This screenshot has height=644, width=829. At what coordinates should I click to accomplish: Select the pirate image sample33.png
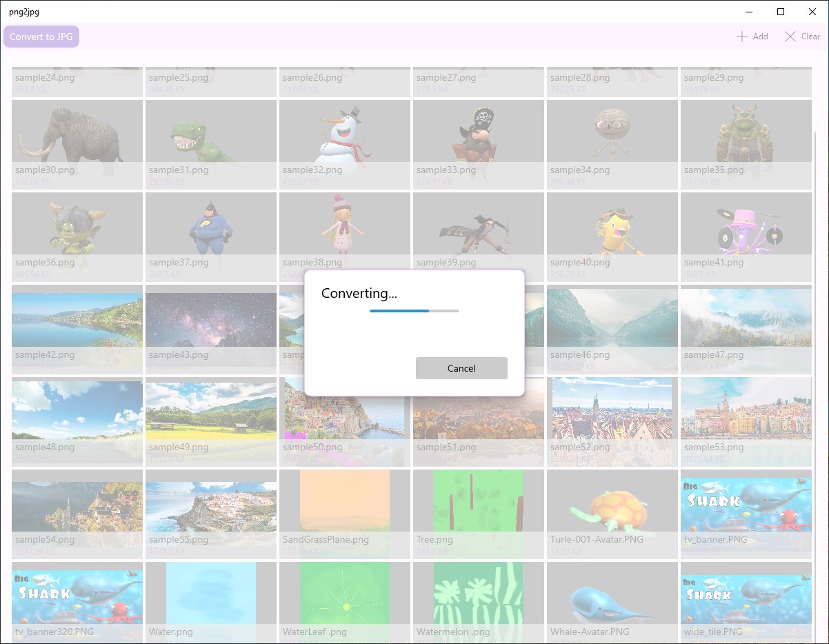coord(479,144)
